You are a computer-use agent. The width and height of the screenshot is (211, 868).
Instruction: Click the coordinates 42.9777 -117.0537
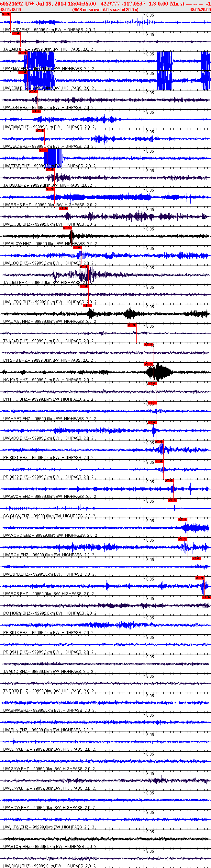[123, 4]
